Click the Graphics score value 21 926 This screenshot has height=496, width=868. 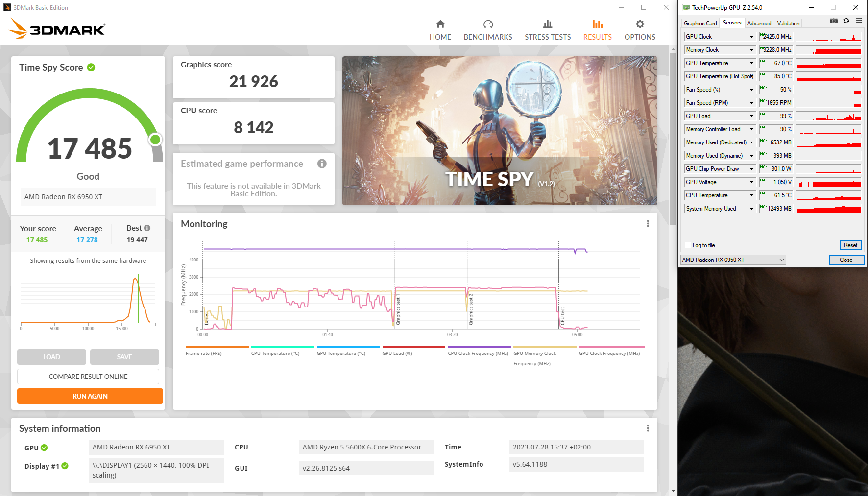[x=254, y=81]
